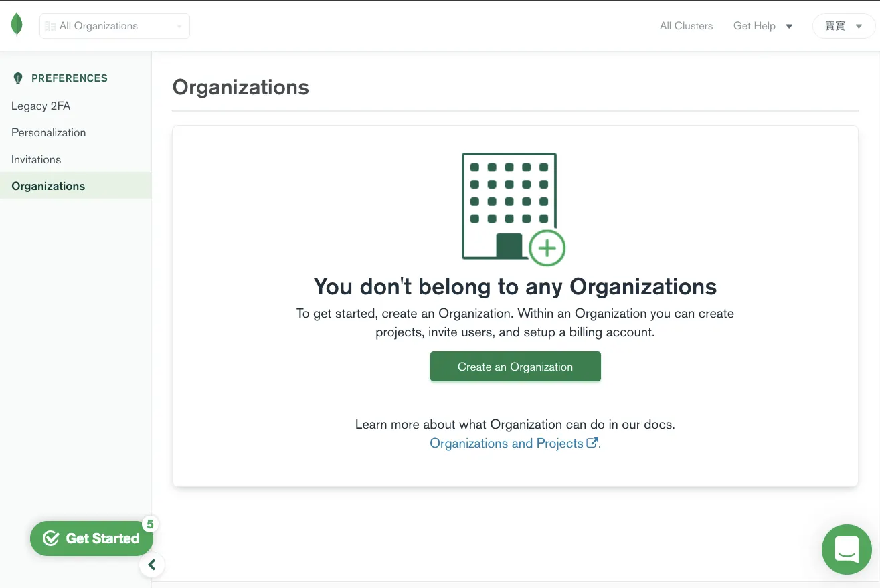Click the Get Started button
This screenshot has width=880, height=588.
(92, 538)
